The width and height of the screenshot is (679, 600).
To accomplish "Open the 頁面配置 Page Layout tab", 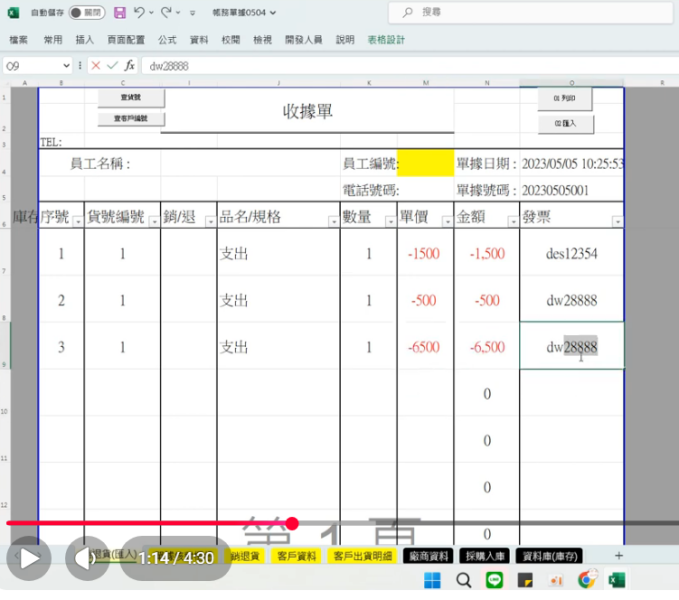I will pos(126,40).
